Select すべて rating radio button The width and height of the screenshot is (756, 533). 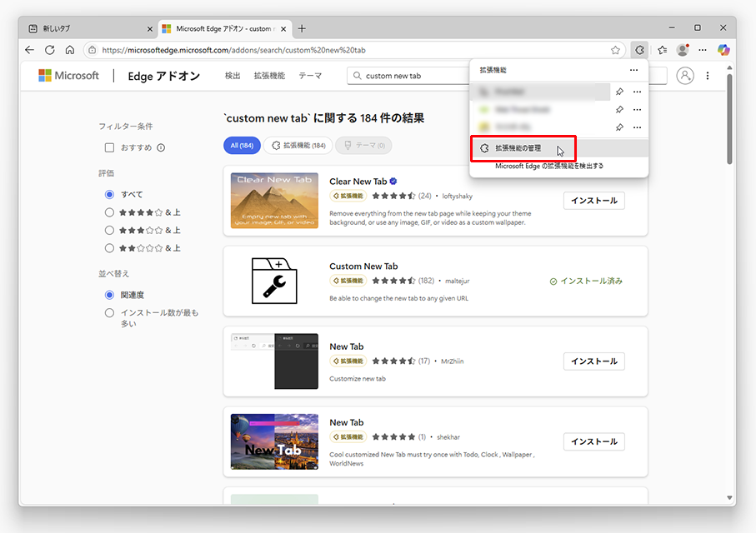click(x=109, y=194)
